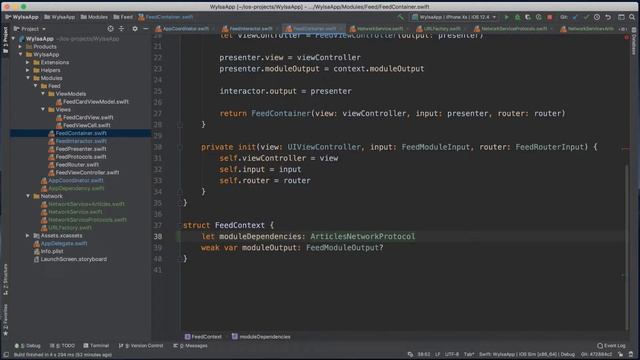Open the Version Control tool window
640x360 pixels.
pos(141,346)
